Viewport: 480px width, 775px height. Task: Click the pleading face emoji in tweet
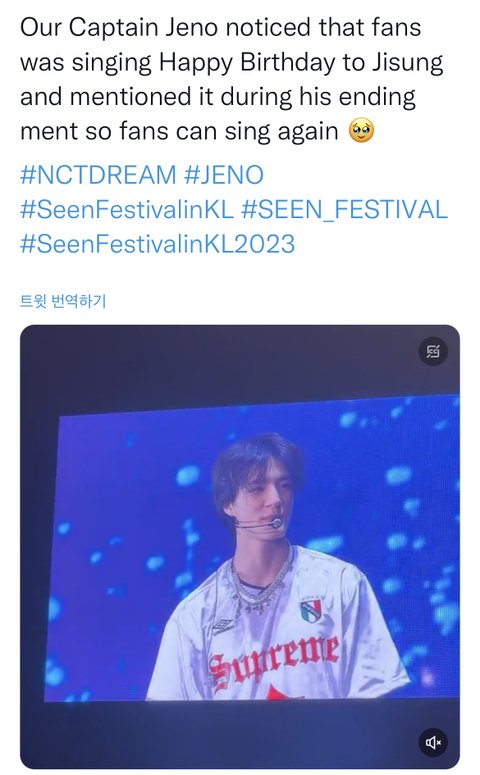[x=361, y=131]
